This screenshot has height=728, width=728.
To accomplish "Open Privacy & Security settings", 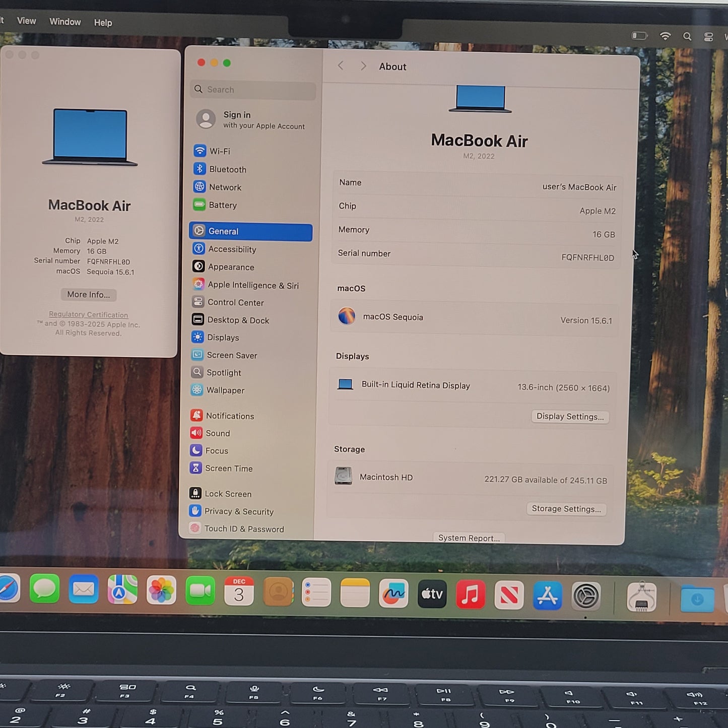I will (239, 511).
